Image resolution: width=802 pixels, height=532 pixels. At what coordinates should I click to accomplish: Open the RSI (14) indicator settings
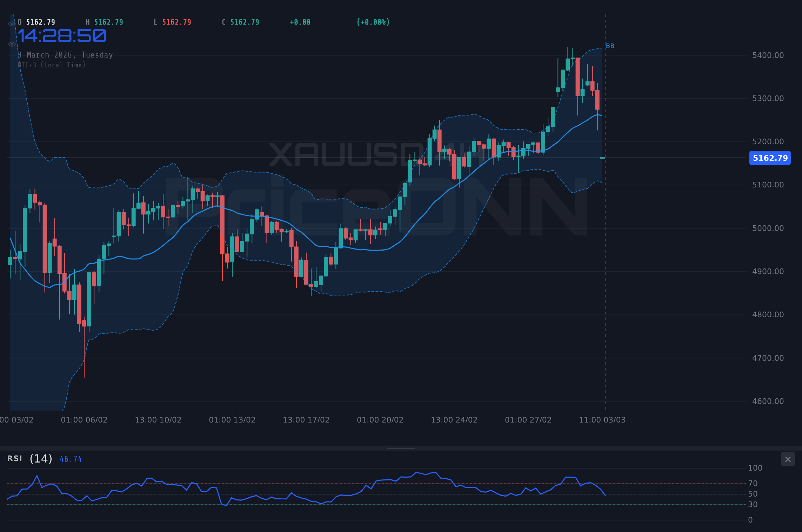(40, 458)
